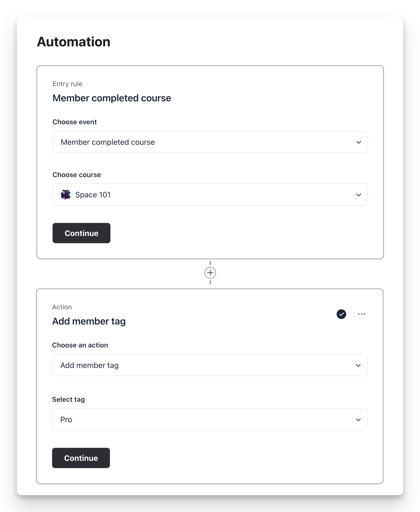Image resolution: width=420 pixels, height=512 pixels.
Task: Click the Member completed course entry rule title
Action: 112,98
